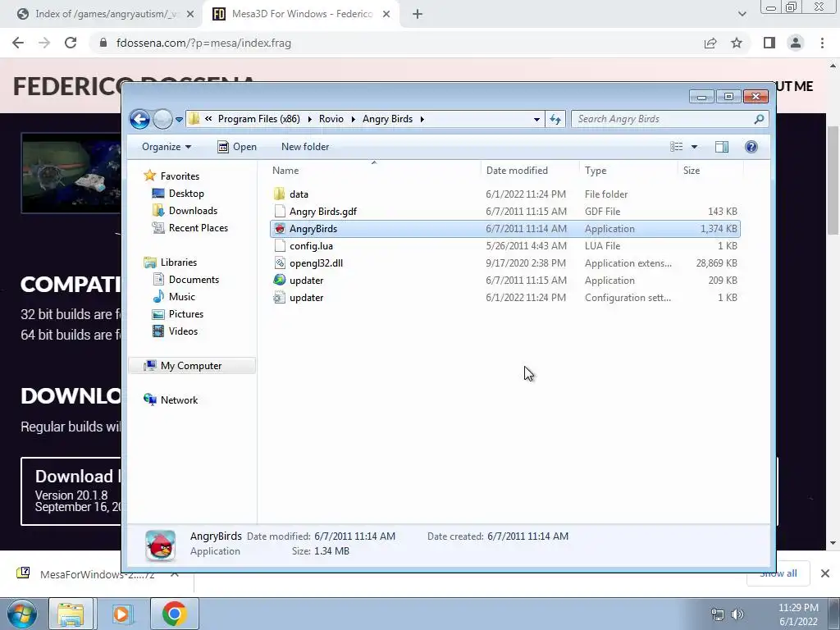Screen dimensions: 840x630
Task: Toggle Chrome's side panel icon
Action: coord(769,43)
